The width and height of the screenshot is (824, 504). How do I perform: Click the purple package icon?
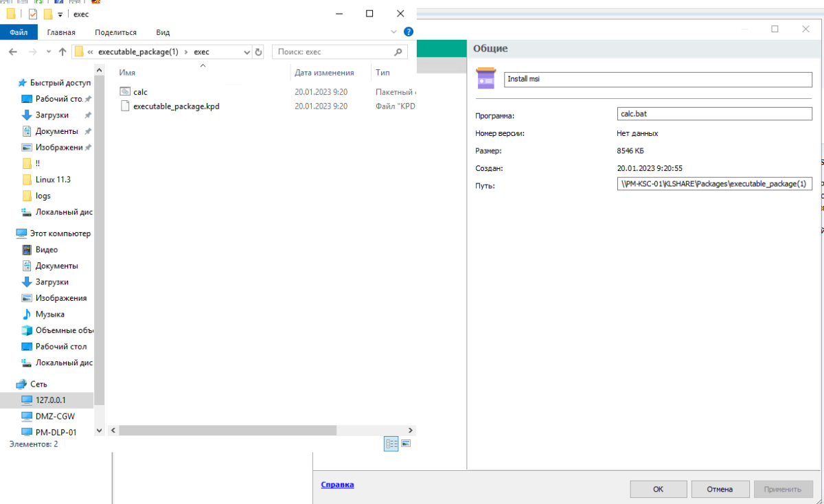coord(486,78)
